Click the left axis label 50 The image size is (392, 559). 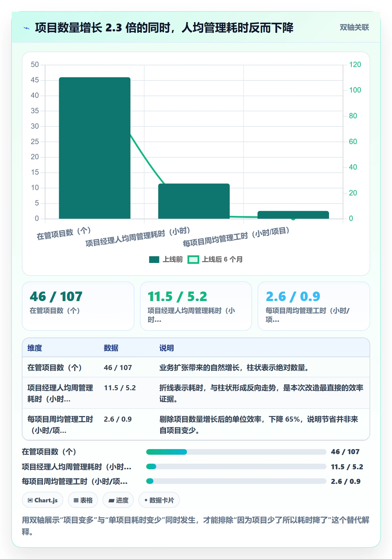point(35,64)
